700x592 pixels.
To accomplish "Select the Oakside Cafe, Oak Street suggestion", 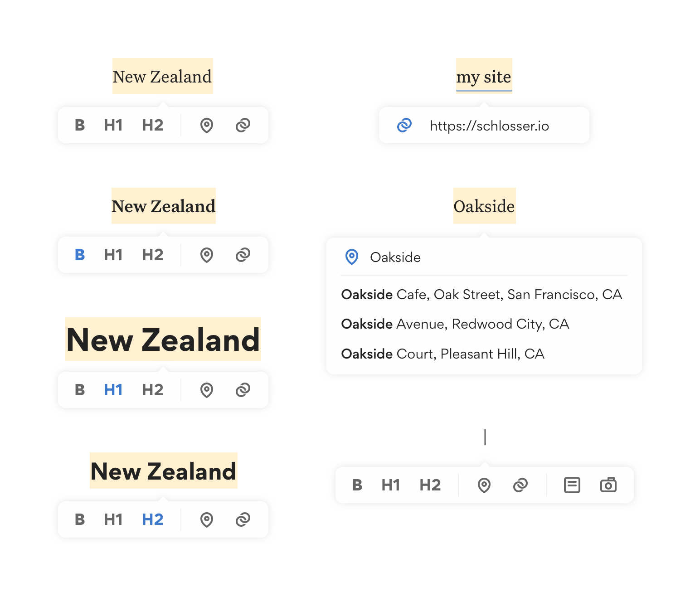I will [x=481, y=295].
